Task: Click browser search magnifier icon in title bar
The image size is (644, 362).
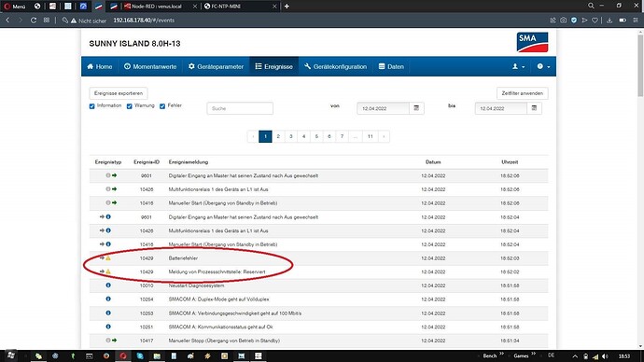Action: (591, 6)
